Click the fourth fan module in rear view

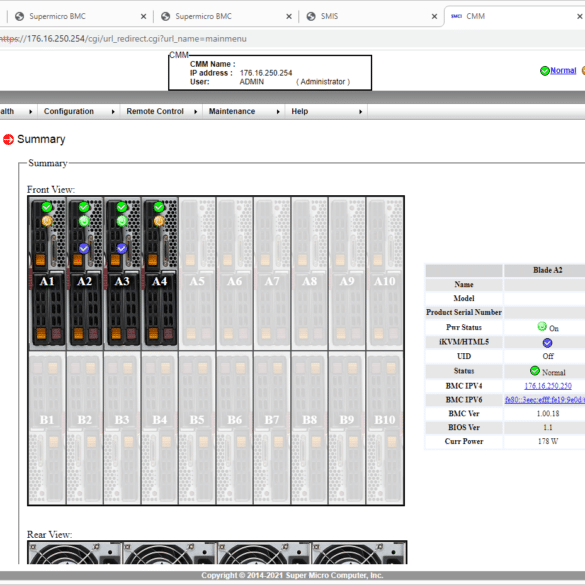click(x=359, y=553)
